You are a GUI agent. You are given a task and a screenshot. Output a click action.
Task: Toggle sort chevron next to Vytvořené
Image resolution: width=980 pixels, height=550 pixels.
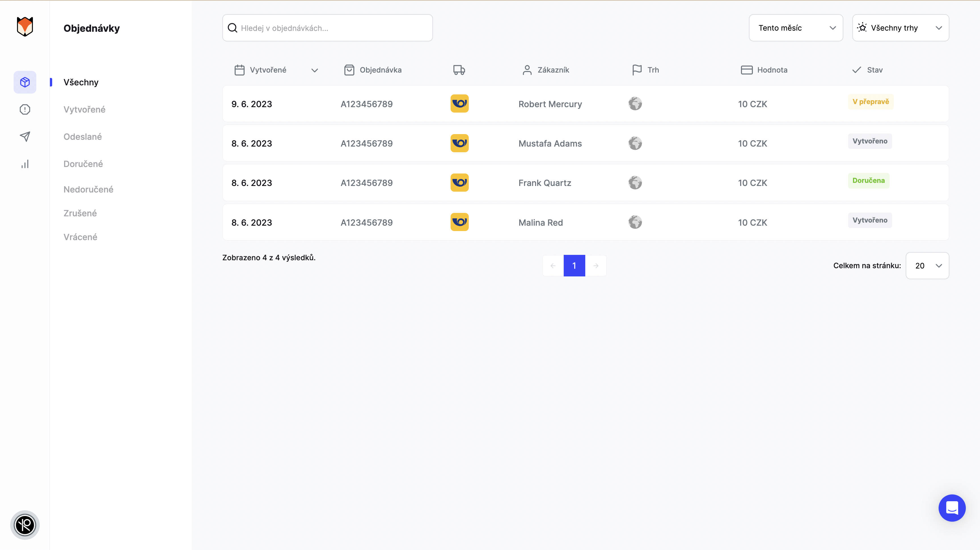tap(314, 70)
